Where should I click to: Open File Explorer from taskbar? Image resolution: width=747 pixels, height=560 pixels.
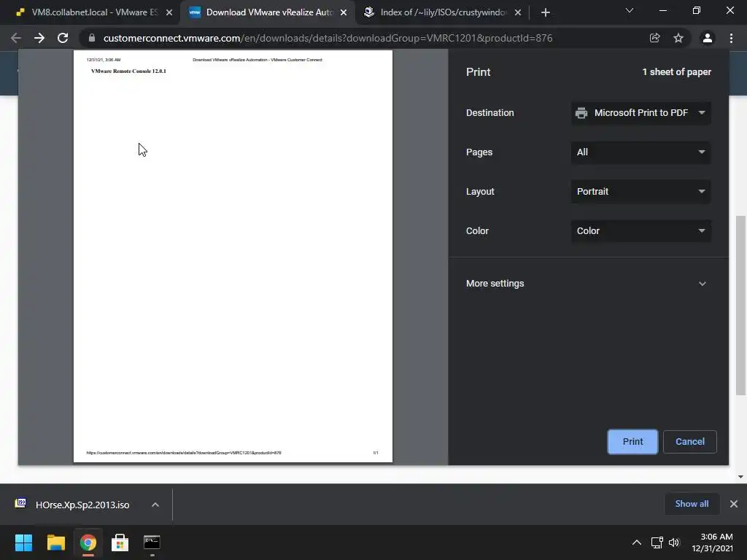point(55,542)
